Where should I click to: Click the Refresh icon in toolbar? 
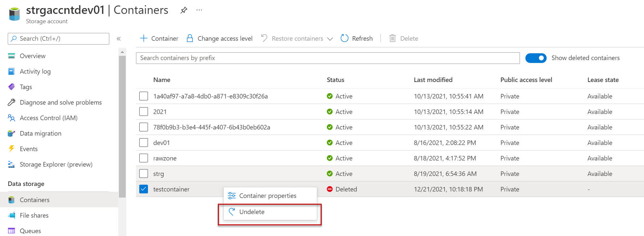tap(345, 38)
